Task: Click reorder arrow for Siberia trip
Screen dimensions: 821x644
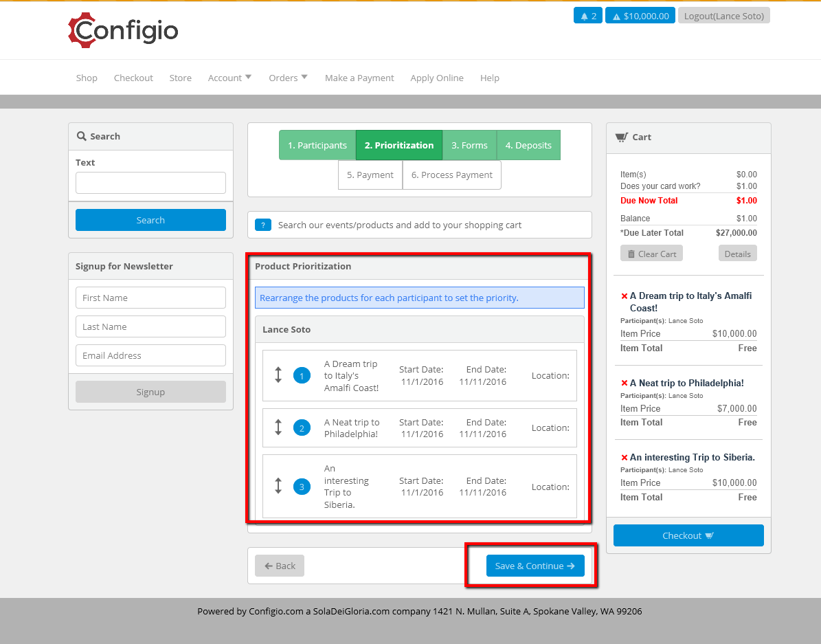Action: [x=278, y=487]
